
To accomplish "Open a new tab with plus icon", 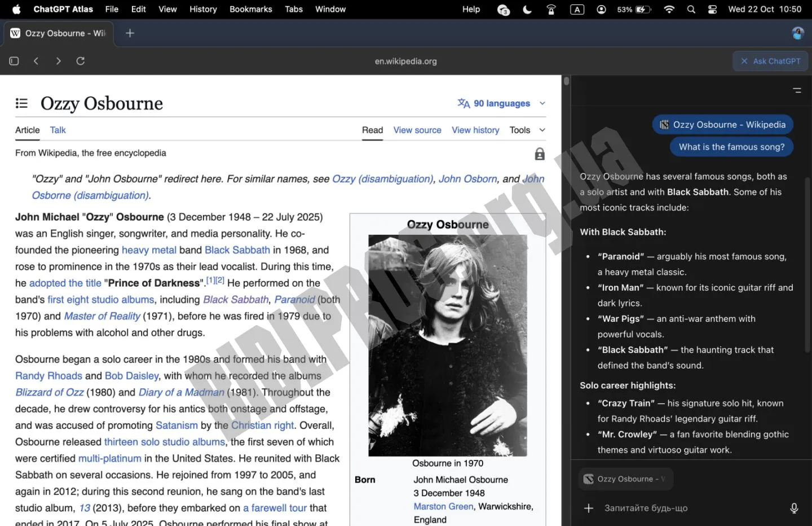I will click(x=130, y=33).
